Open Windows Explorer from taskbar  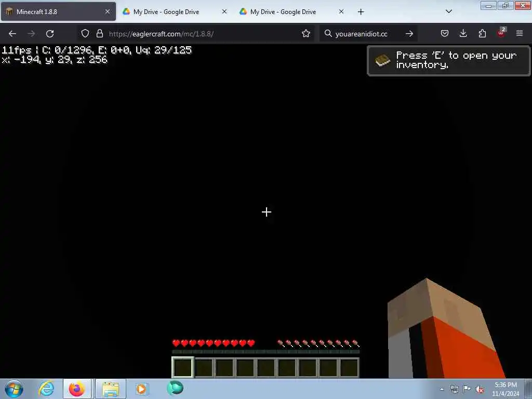coord(111,389)
